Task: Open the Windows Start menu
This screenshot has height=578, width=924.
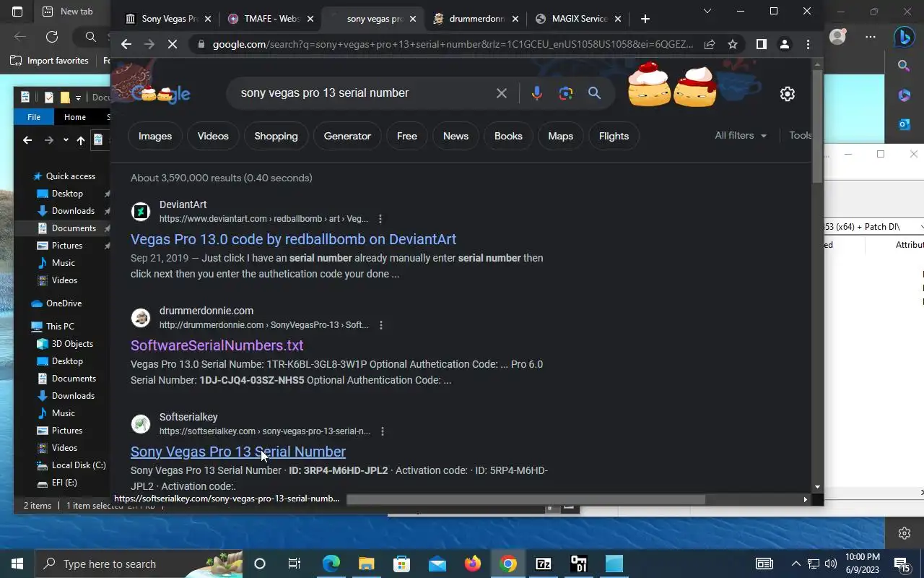Action: 17,564
